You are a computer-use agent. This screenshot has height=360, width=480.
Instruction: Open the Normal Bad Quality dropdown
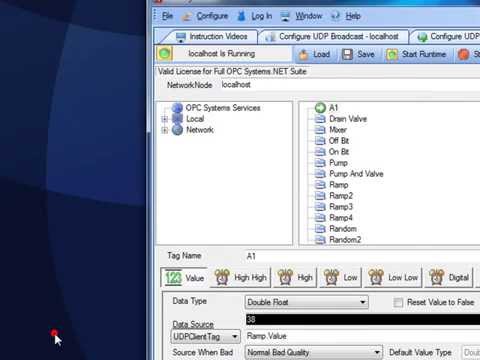(313, 352)
